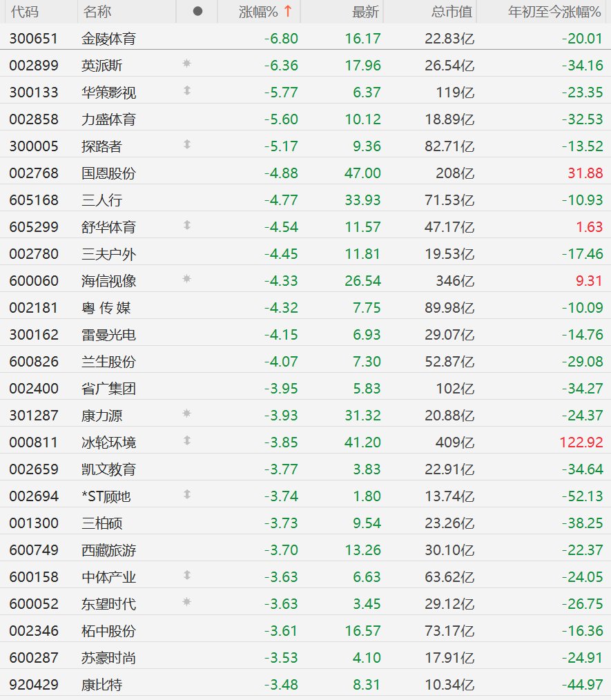Screen dimensions: 611x700
Task: Sort by the 代码 column header
Action: pos(25,12)
